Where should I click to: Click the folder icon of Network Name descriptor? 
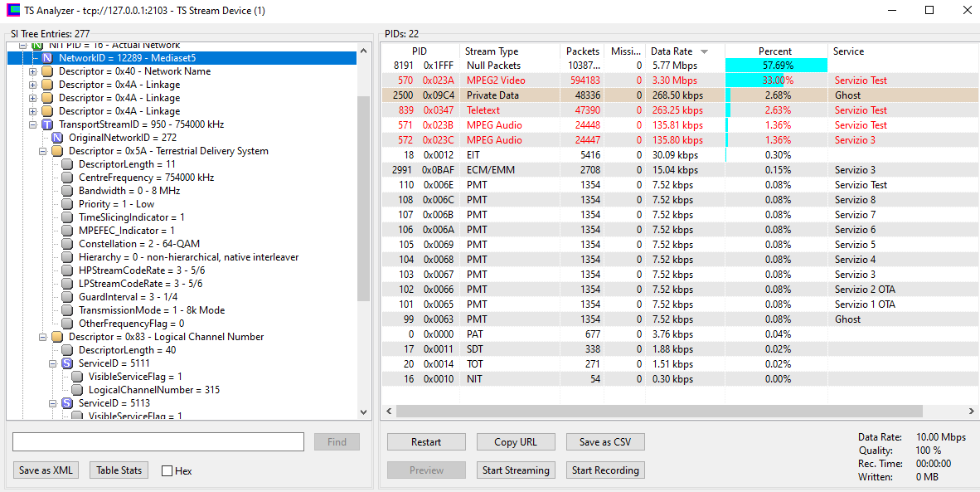(x=47, y=71)
